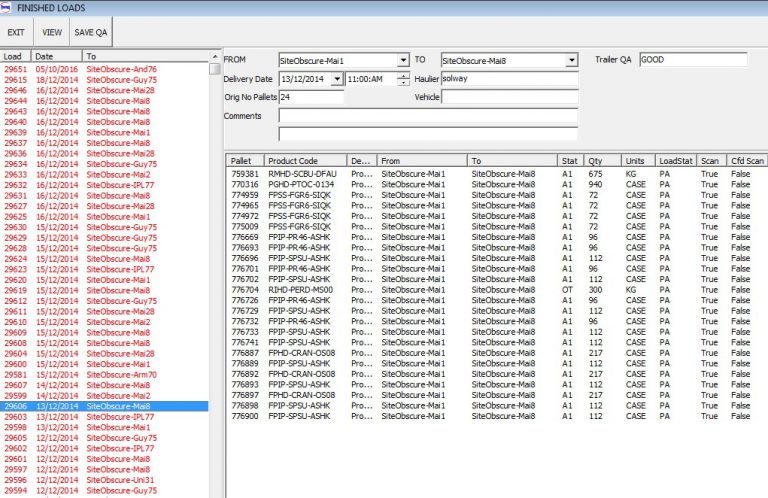This screenshot has width=768, height=498.
Task: Open the Delivery Date calendar dropdown
Action: [x=336, y=79]
